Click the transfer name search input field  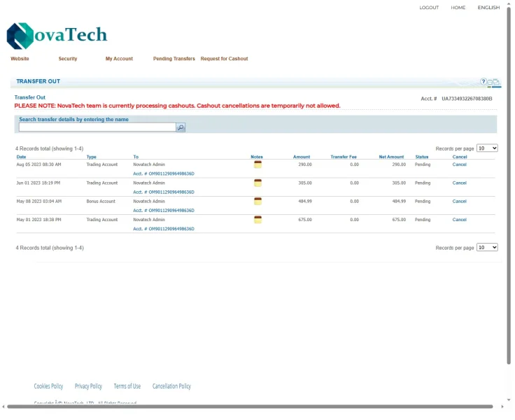(x=97, y=127)
